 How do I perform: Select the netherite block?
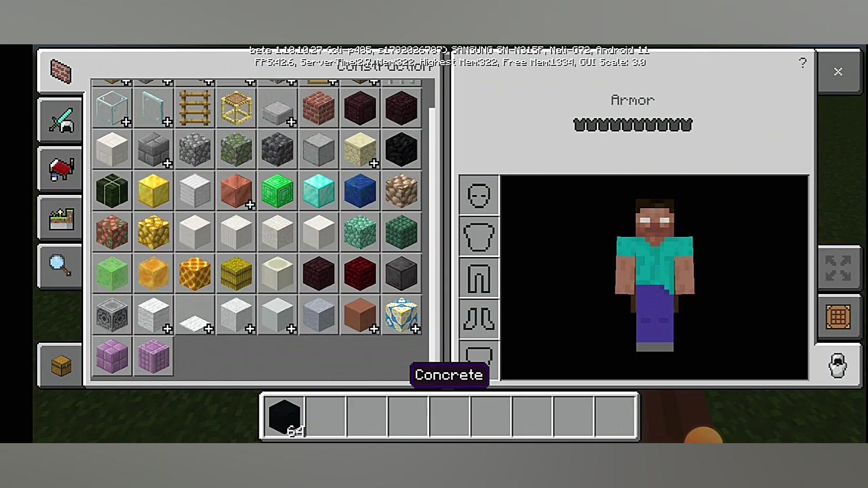(x=401, y=274)
